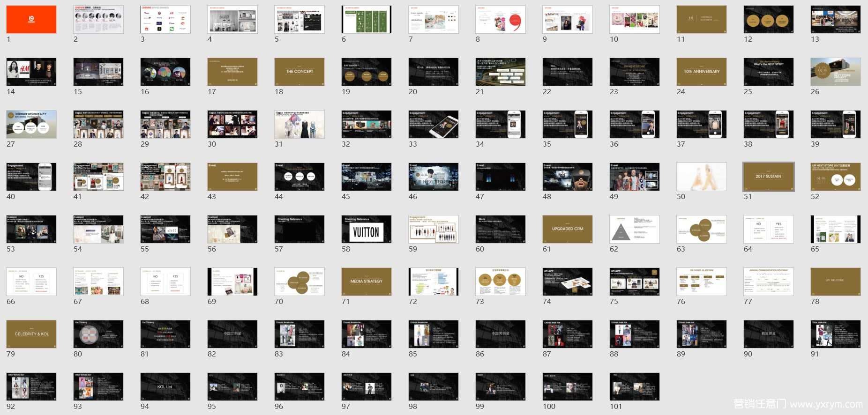This screenshot has width=868, height=415.
Task: Select UR APP slide 74
Action: [568, 282]
